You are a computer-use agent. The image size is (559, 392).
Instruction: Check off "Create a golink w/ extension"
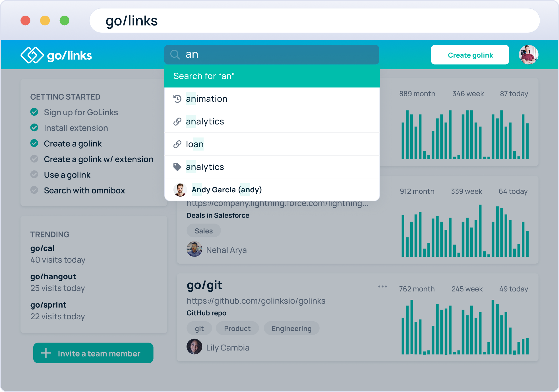click(x=34, y=159)
